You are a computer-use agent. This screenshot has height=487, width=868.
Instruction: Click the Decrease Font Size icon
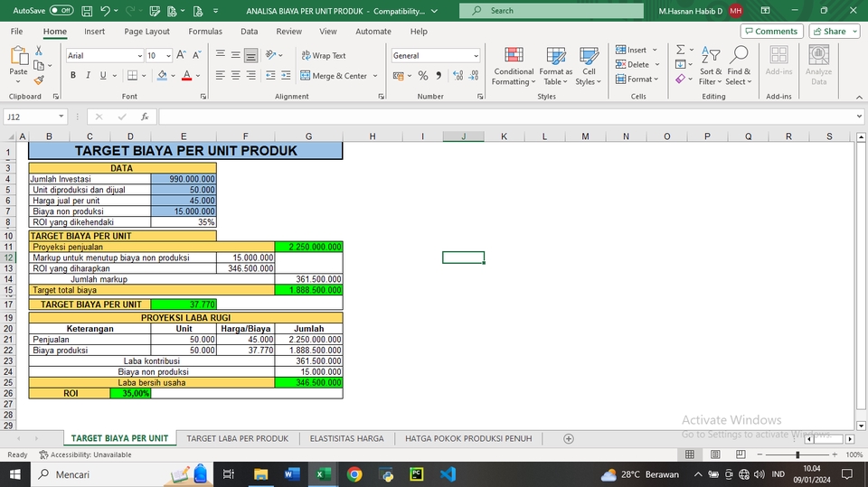tap(196, 55)
